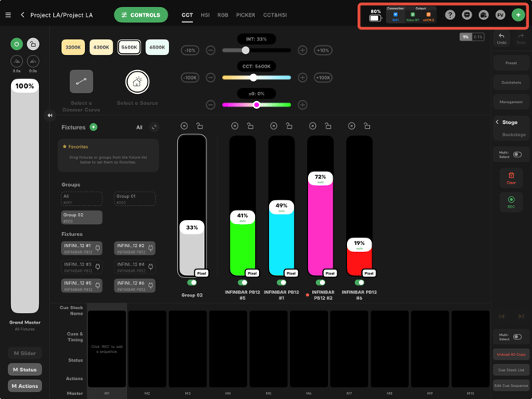Remove the INFINIBAR PB12 #5 fader

[234, 126]
